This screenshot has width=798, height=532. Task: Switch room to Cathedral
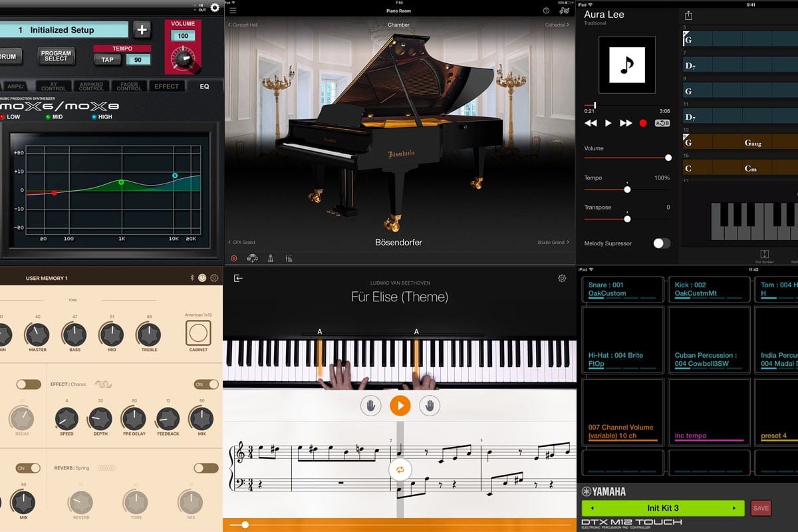557,25
